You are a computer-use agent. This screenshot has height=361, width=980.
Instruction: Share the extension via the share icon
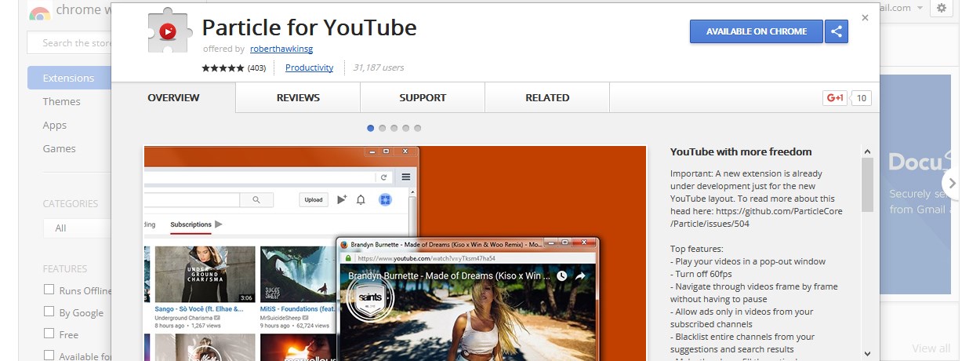[x=837, y=31]
